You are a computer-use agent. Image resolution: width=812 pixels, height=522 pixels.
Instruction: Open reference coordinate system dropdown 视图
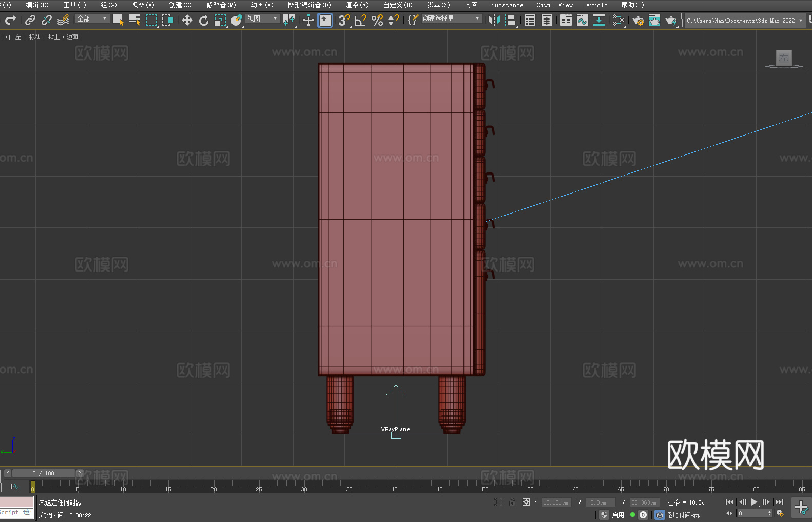pos(263,18)
